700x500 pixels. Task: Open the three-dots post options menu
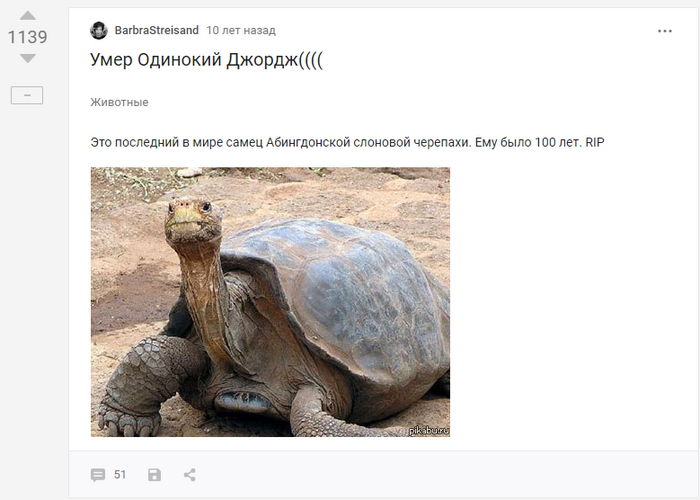point(665,31)
